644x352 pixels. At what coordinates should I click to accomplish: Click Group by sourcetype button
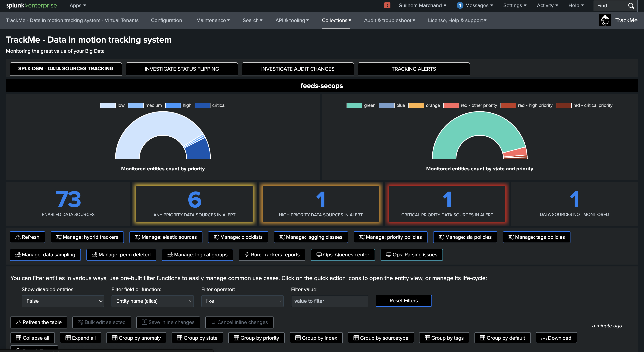click(381, 338)
